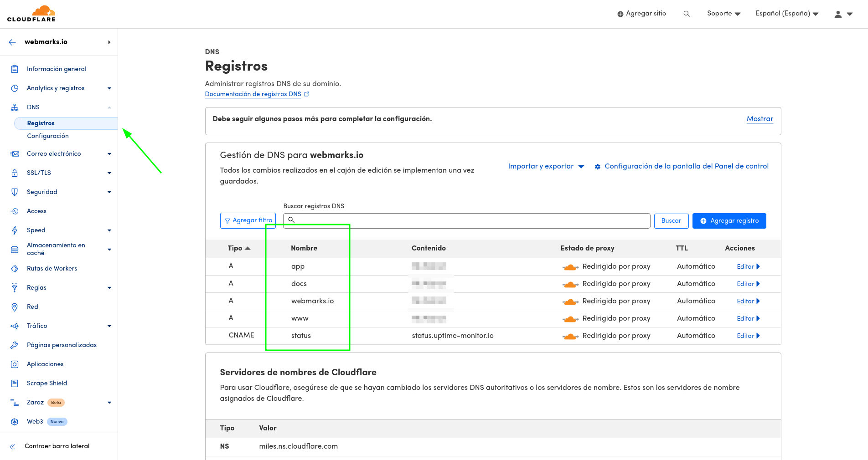The height and width of the screenshot is (460, 868).
Task: Open Rutas de Workers via its icon
Action: tap(15, 268)
